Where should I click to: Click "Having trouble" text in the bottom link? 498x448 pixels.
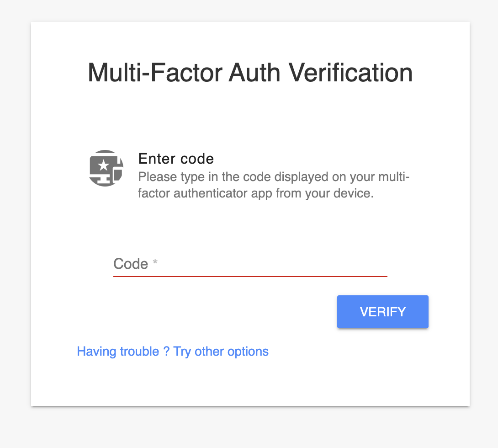click(118, 352)
